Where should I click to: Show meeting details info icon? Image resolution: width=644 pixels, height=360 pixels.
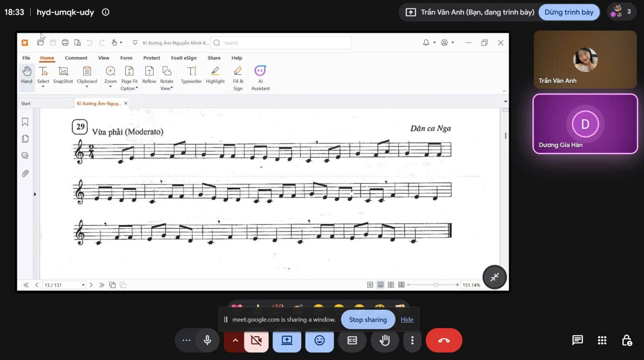click(x=105, y=12)
